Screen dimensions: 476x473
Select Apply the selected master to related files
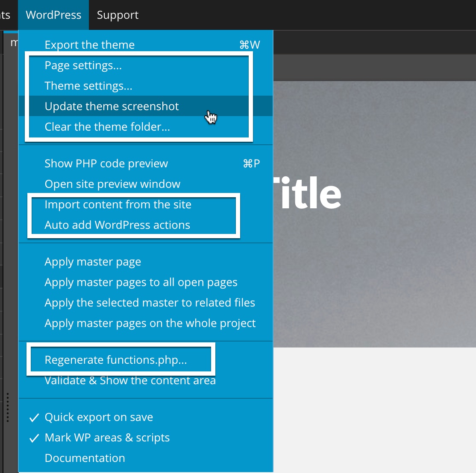[x=146, y=303]
